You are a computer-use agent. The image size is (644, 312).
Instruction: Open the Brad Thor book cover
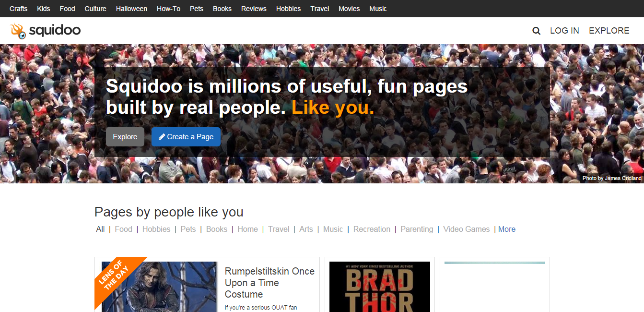(x=380, y=287)
